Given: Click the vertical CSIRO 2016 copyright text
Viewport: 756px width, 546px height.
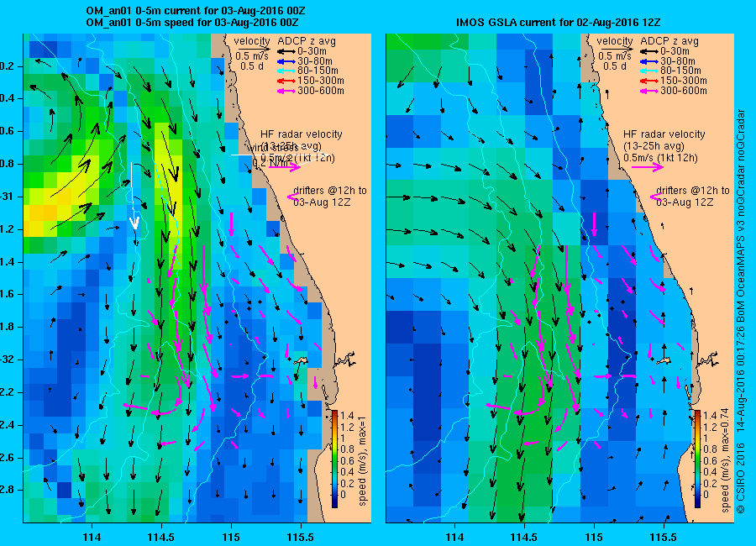Looking at the screenshot, I should tap(741, 312).
